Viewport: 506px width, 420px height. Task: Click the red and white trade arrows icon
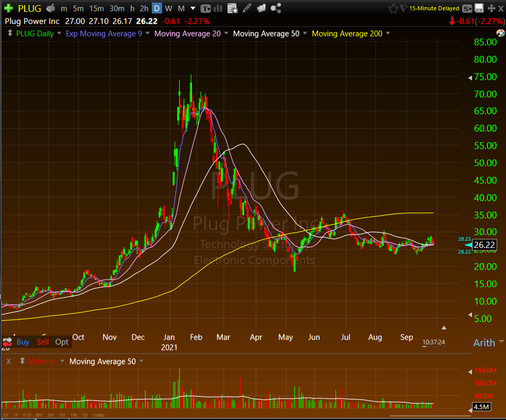click(7, 342)
